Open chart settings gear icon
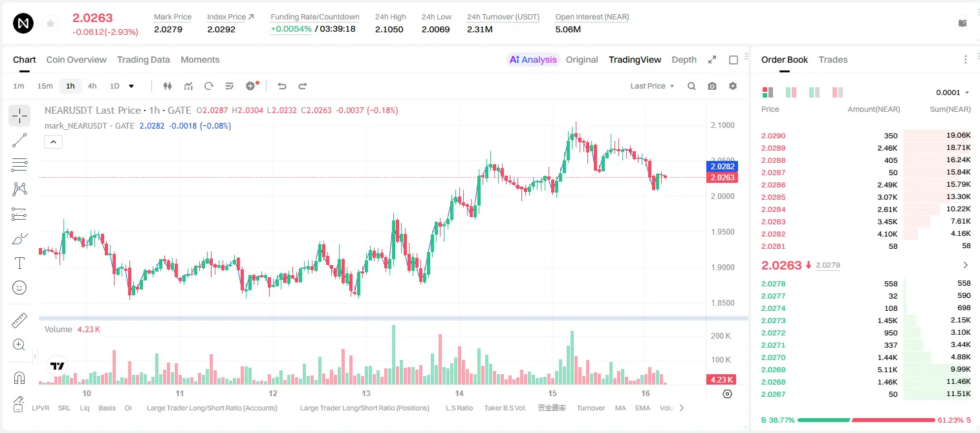 (733, 86)
